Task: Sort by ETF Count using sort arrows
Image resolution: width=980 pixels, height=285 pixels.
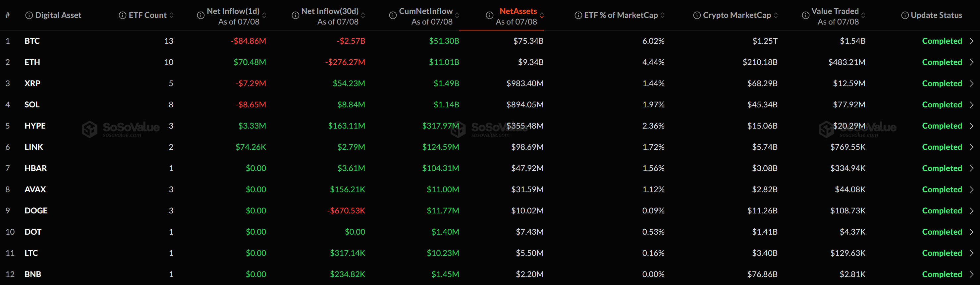Action: click(x=172, y=15)
